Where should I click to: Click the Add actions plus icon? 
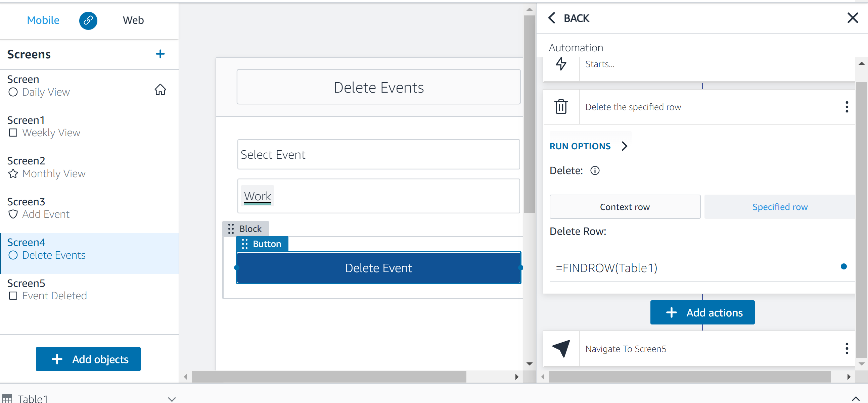[672, 312]
